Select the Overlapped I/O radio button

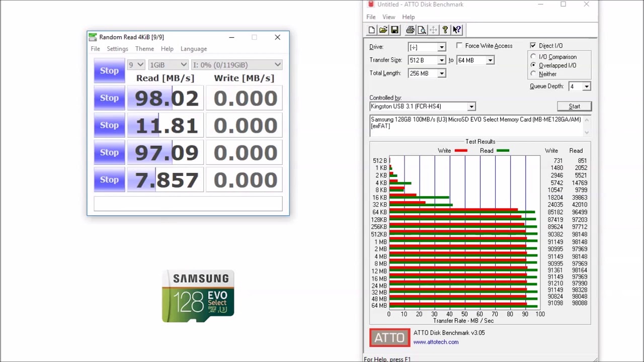533,65
